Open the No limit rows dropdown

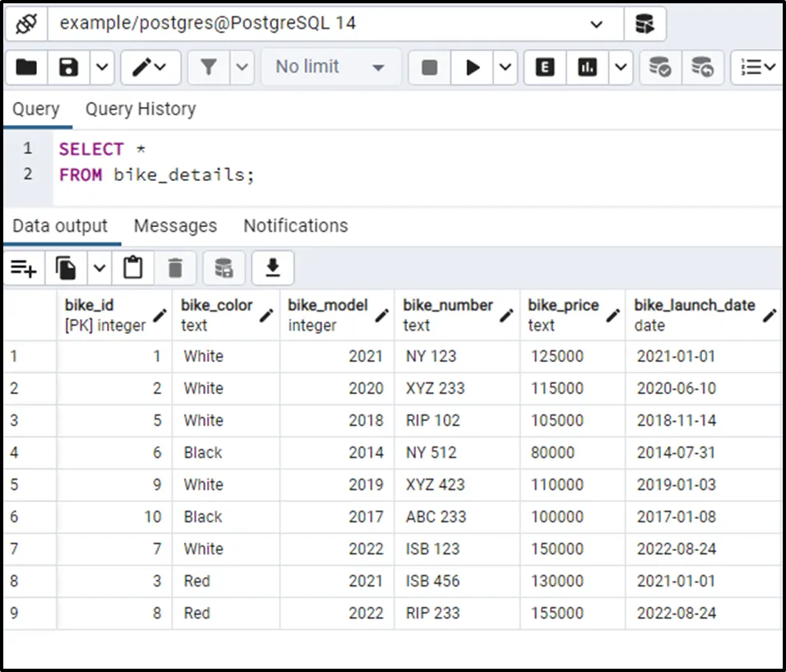point(331,67)
